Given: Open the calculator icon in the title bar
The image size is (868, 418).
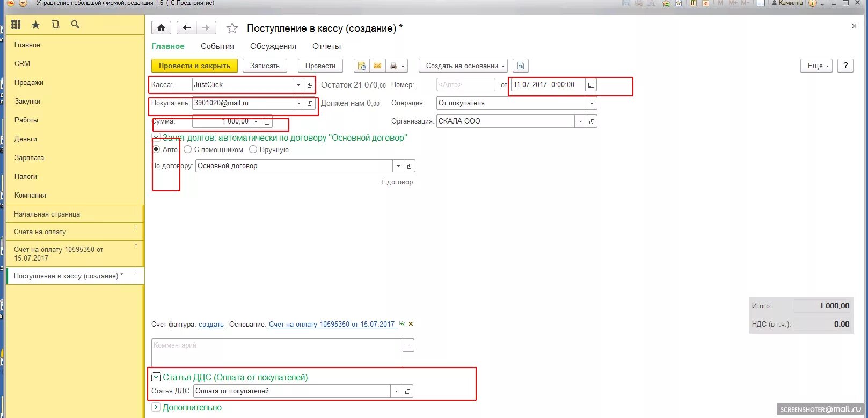Looking at the screenshot, I should tap(693, 3).
